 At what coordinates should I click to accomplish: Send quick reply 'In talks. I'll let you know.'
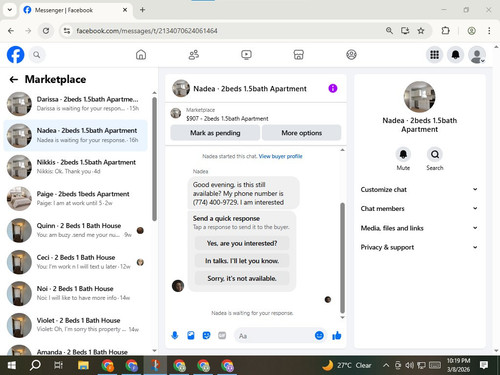tap(242, 261)
